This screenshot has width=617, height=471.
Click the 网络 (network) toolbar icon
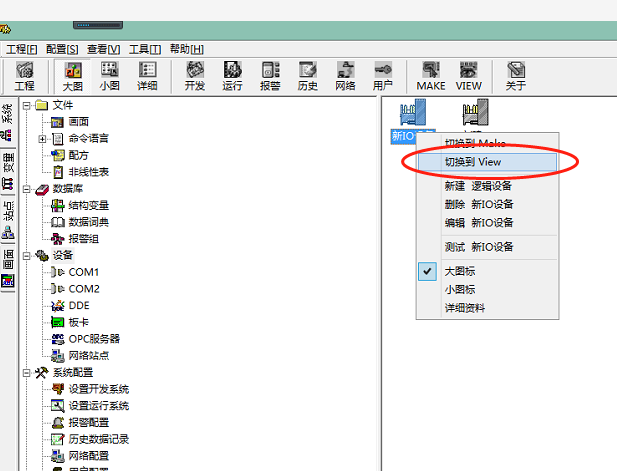(x=345, y=76)
